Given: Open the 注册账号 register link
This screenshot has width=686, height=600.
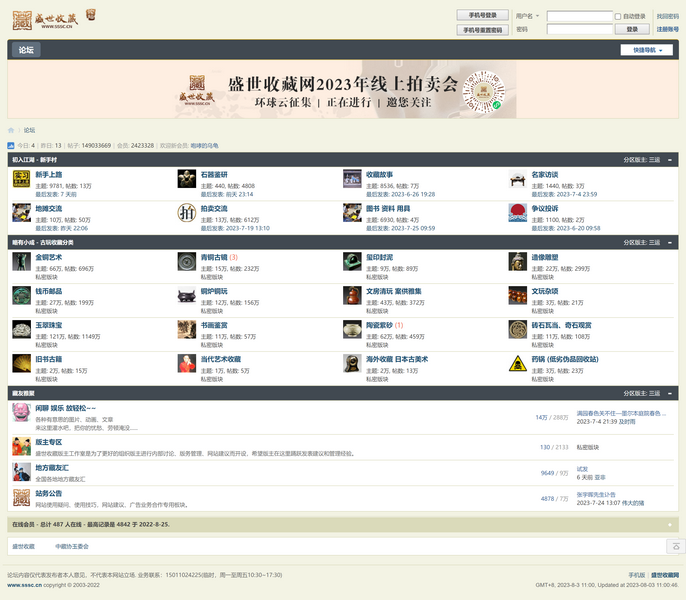Looking at the screenshot, I should pos(667,29).
